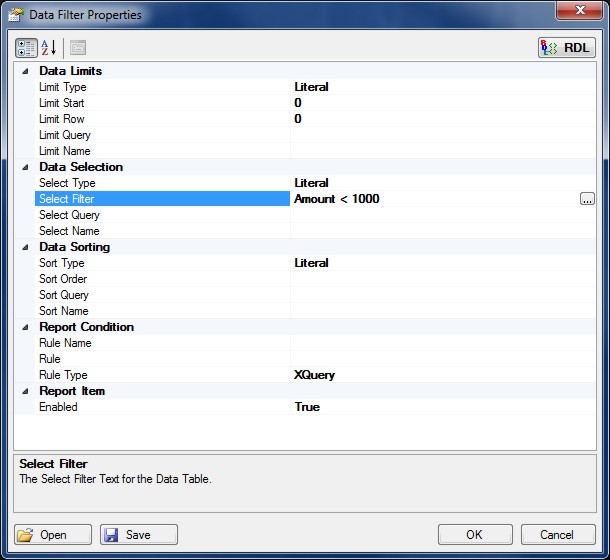610x560 pixels.
Task: Select the Rule Type XQuery value
Action: (x=314, y=375)
